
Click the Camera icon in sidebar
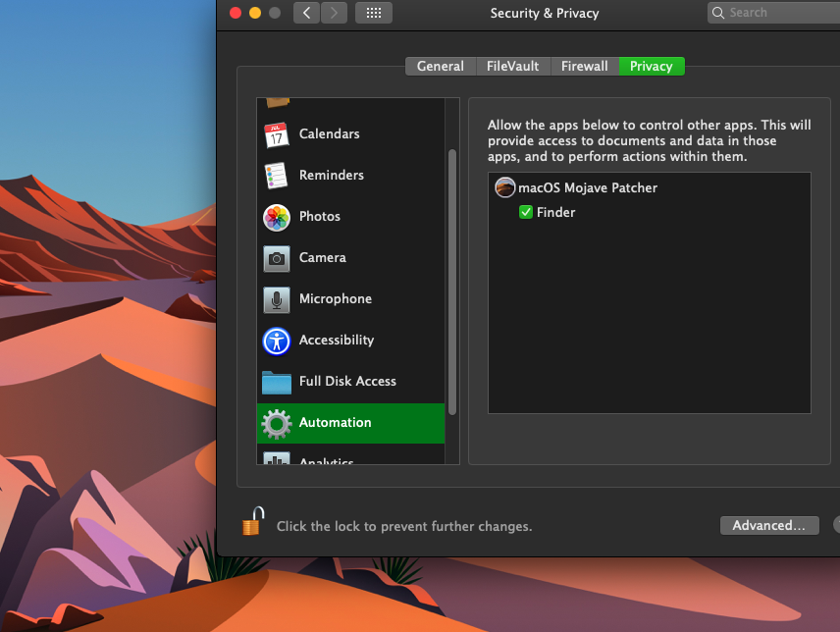tap(277, 259)
